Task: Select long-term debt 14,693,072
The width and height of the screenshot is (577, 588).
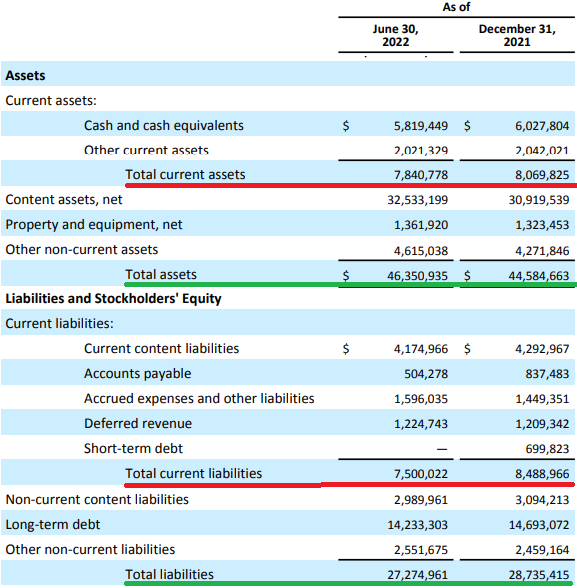Action: [539, 525]
